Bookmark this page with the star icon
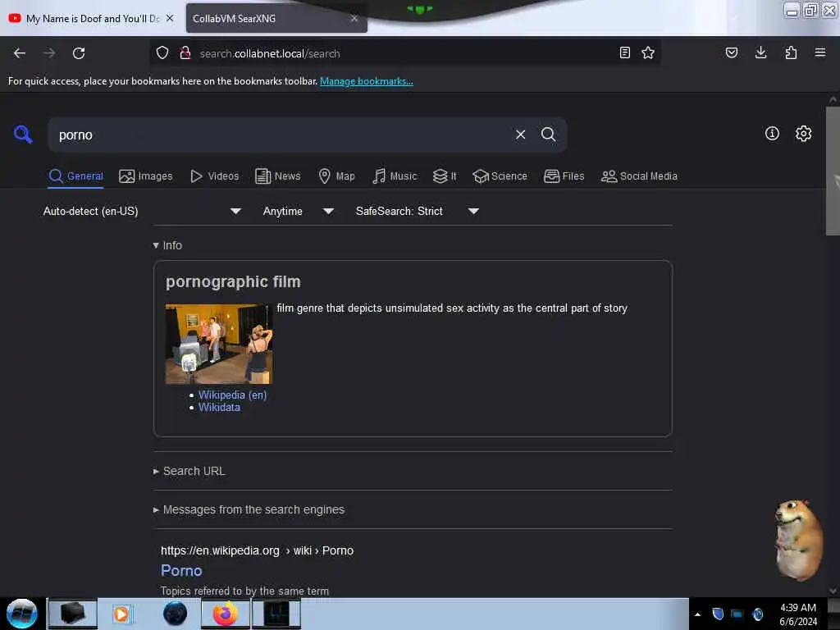The height and width of the screenshot is (630, 840). tap(648, 52)
